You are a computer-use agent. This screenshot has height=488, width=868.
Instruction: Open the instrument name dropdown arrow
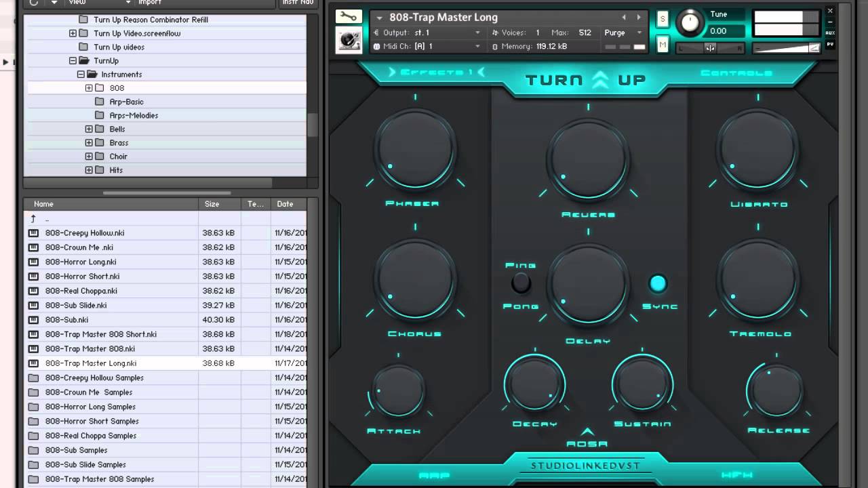(x=379, y=18)
